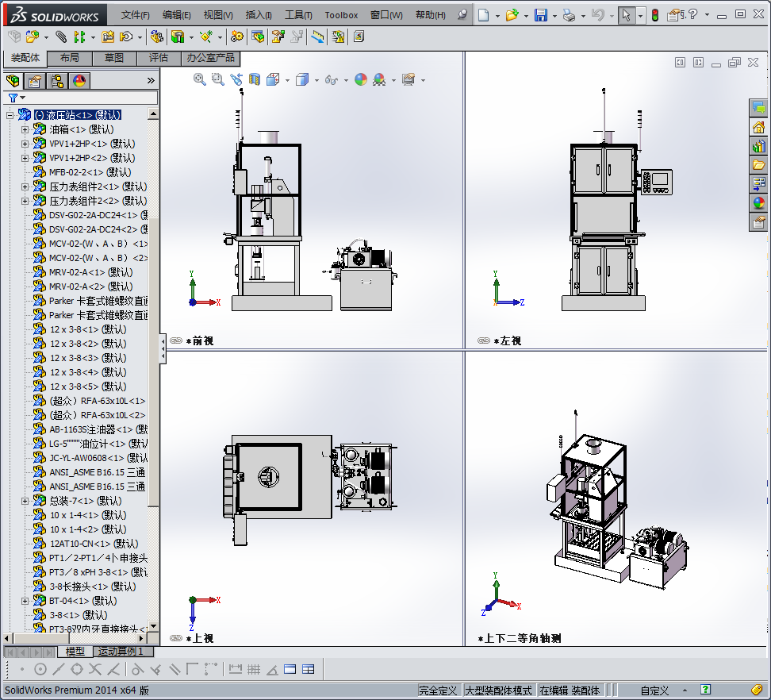Image resolution: width=771 pixels, height=700 pixels.
Task: Click the feature tree horizontal scrollbar right arrow
Action: click(x=141, y=639)
